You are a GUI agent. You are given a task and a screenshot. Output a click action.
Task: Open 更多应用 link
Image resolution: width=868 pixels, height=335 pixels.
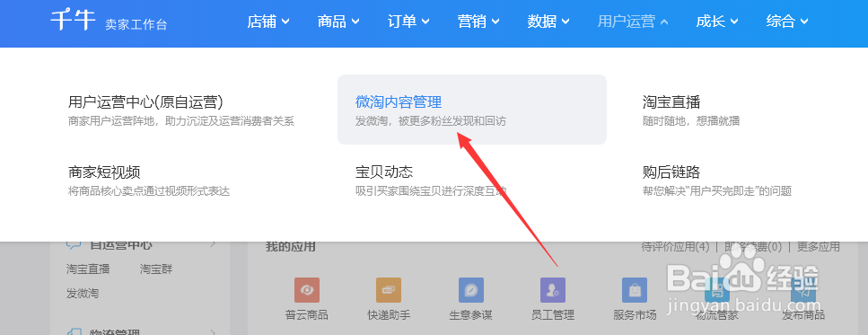click(818, 246)
